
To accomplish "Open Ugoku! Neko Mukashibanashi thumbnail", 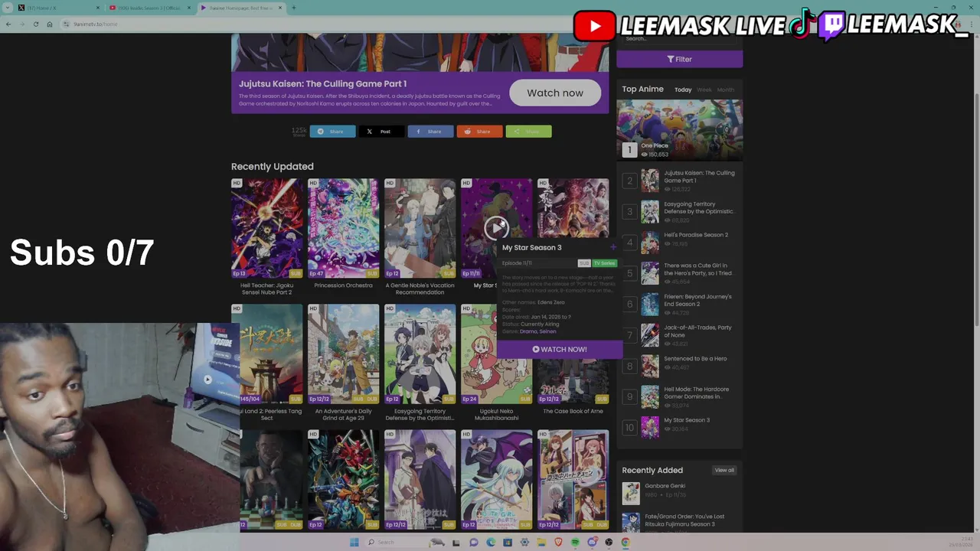I will pos(496,354).
